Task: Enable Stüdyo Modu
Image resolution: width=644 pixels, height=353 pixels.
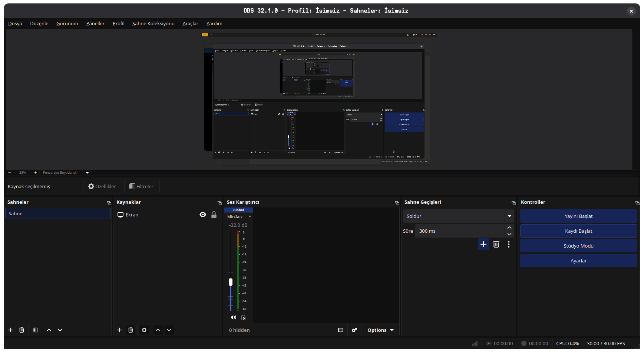Action: click(x=579, y=246)
